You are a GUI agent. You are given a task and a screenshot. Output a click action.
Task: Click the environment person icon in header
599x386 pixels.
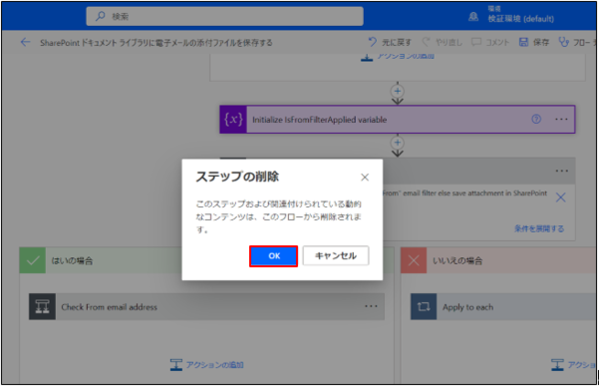(473, 16)
